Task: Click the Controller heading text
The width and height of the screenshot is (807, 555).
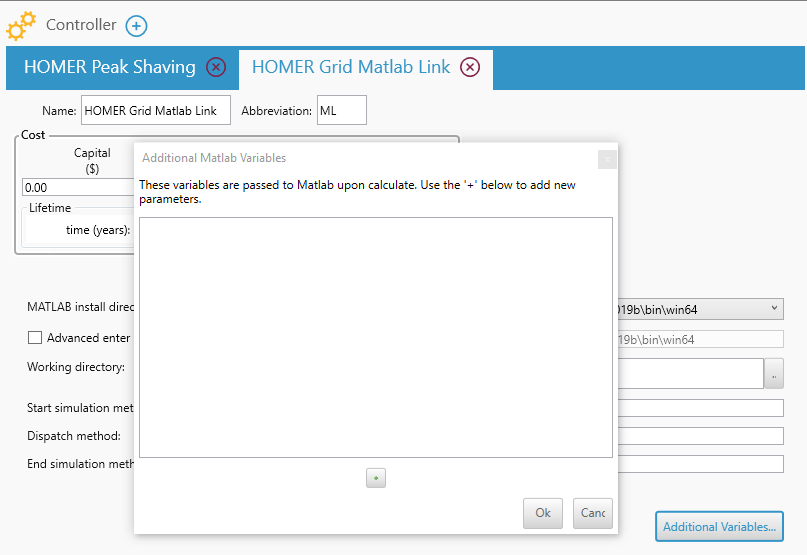Action: [x=81, y=25]
